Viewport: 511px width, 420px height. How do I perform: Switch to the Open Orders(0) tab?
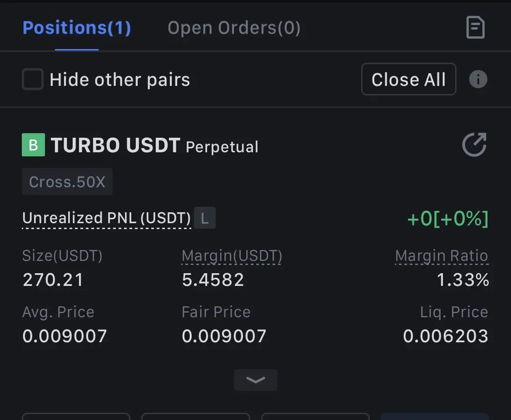click(x=234, y=28)
